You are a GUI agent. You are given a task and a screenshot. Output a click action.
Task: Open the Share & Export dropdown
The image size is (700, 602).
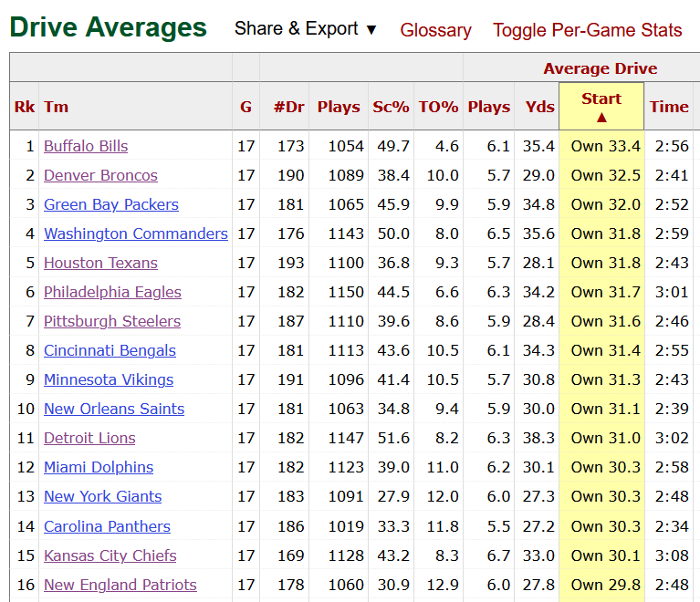(306, 29)
